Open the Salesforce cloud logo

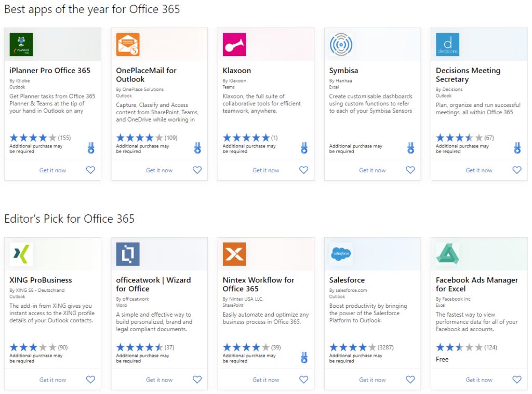(341, 254)
